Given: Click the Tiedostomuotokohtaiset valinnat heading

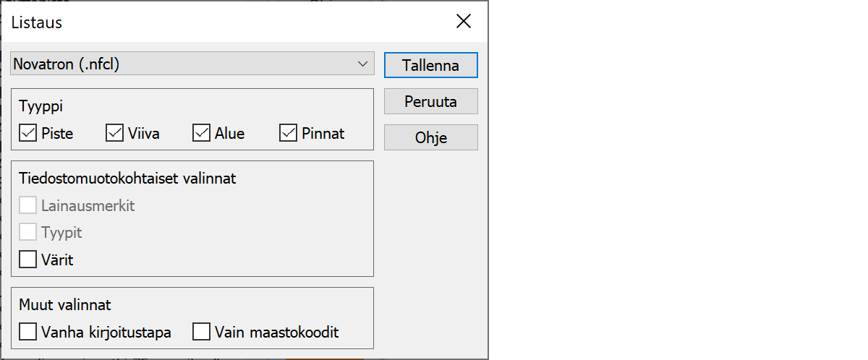Looking at the screenshot, I should (x=127, y=179).
